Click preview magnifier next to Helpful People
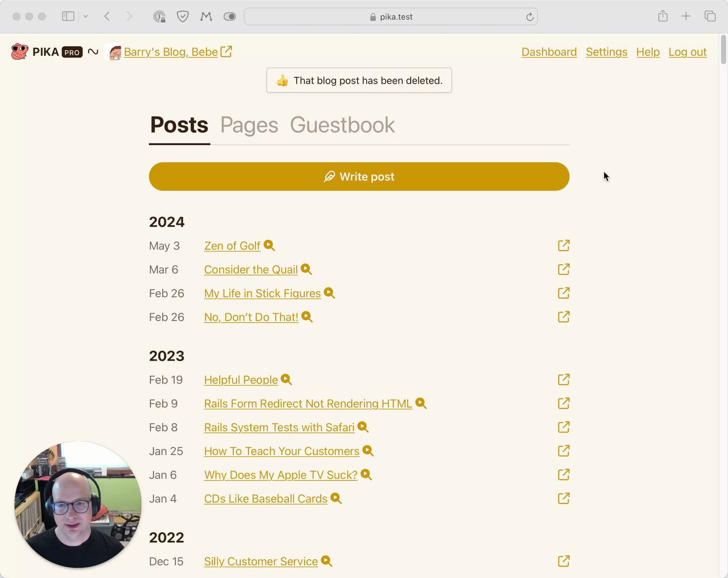This screenshot has width=728, height=578. coord(287,379)
